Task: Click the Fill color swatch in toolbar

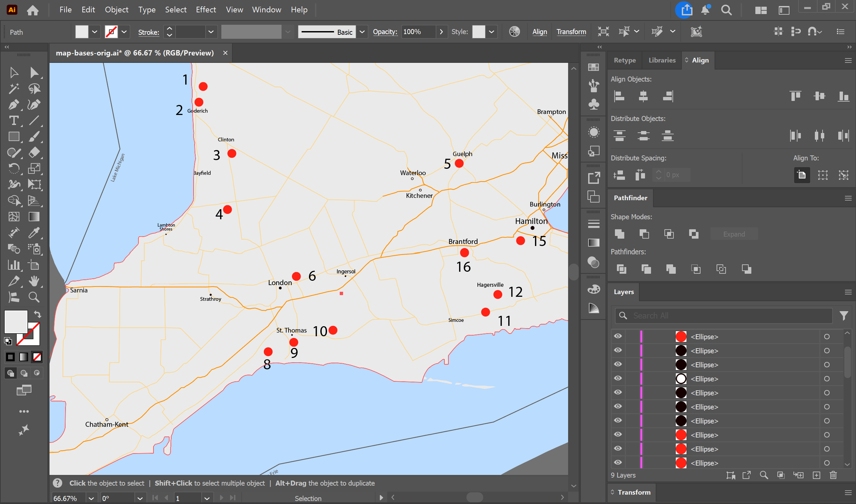Action: click(x=16, y=321)
